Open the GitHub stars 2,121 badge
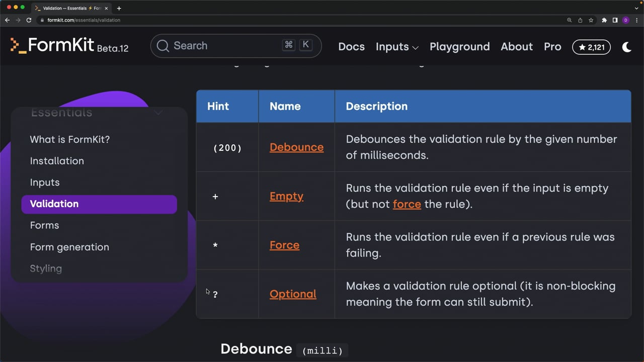 tap(591, 47)
